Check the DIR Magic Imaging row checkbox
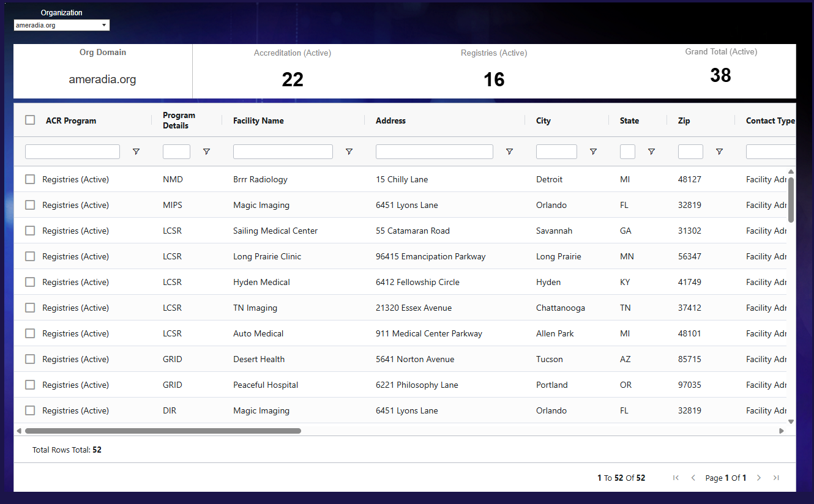814x504 pixels. coord(30,410)
